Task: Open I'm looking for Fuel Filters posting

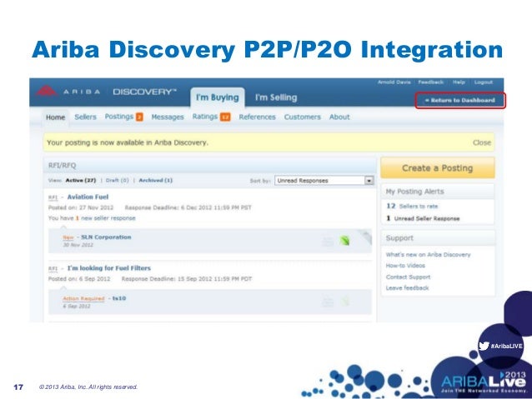Action: [109, 268]
